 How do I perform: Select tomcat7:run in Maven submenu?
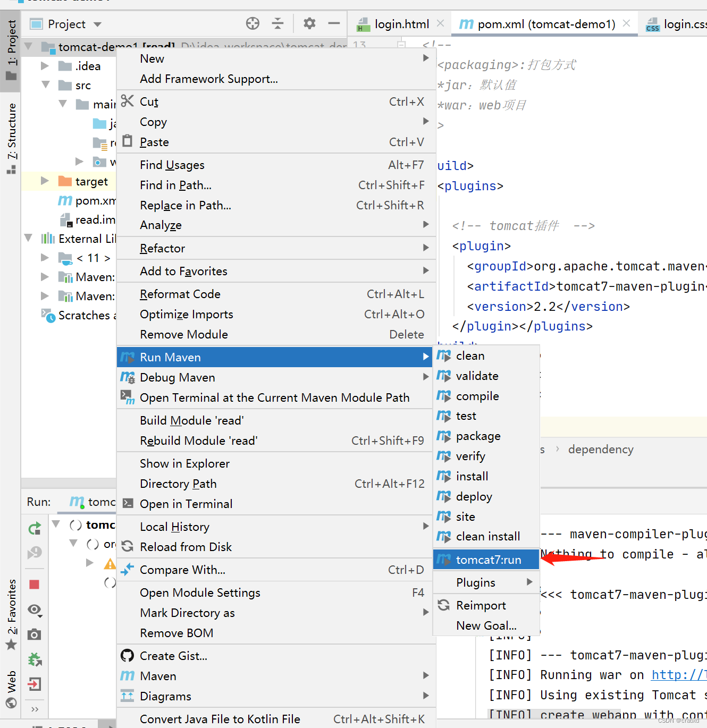[486, 560]
